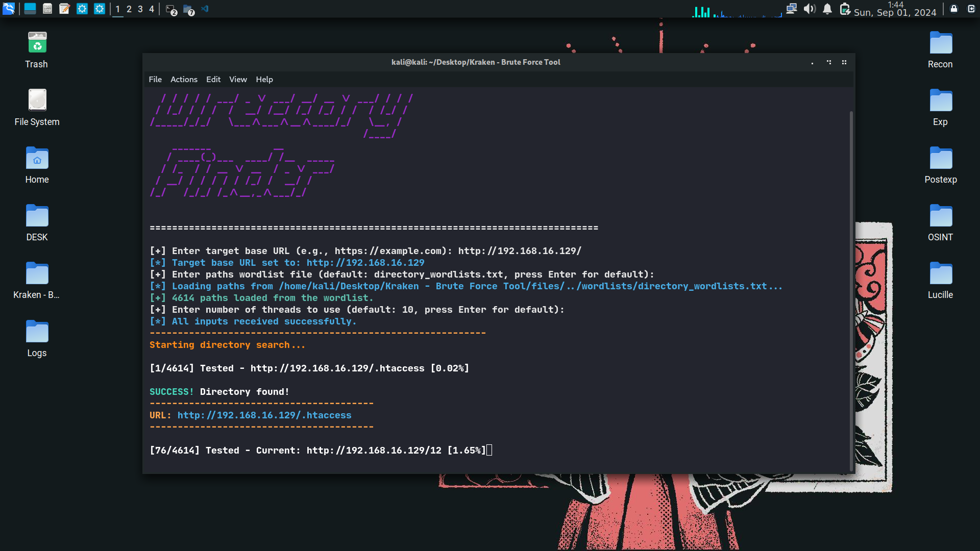980x551 pixels.
Task: Switch to workspace 4
Action: 152,9
